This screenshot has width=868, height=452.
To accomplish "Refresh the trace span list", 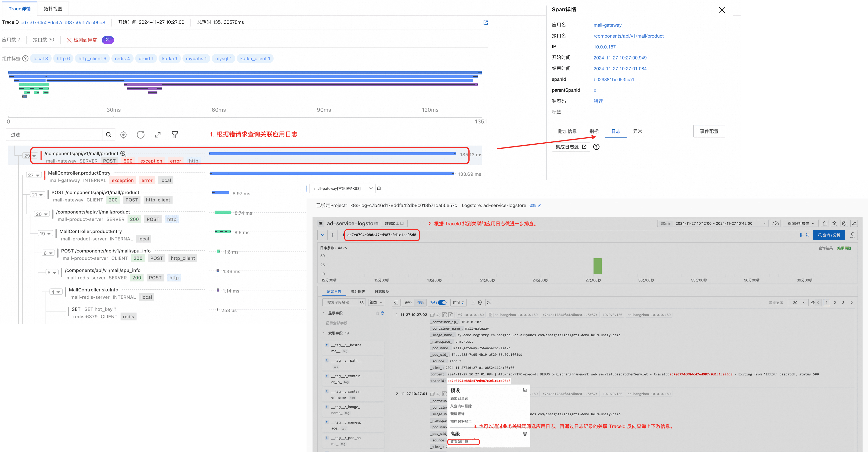I will point(140,135).
